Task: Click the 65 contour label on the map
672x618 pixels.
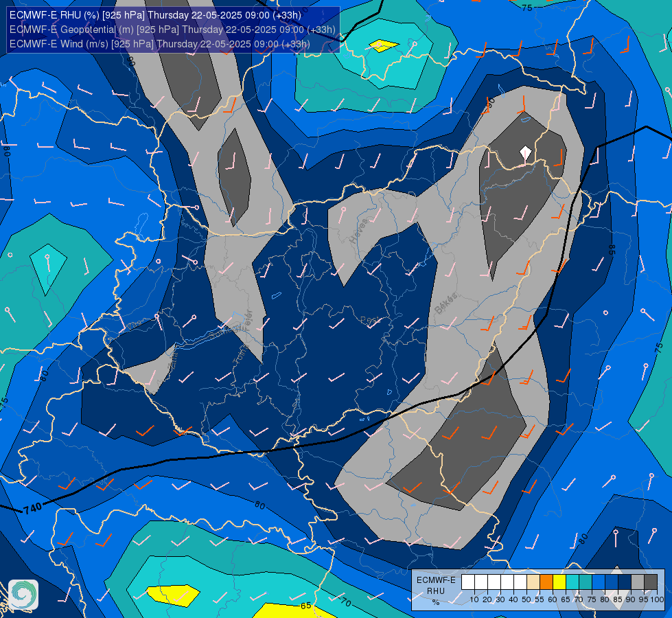Action: (305, 606)
